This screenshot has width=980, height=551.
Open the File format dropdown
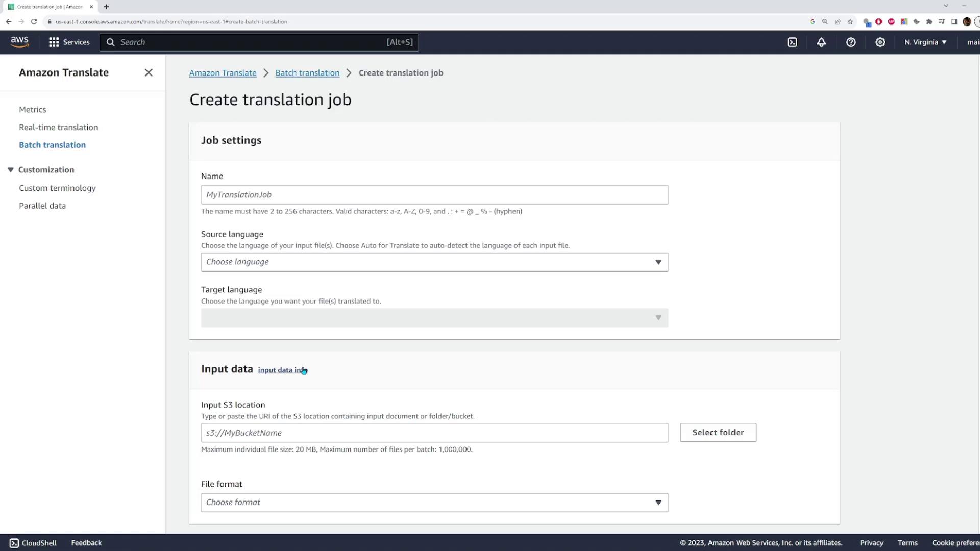coord(434,503)
